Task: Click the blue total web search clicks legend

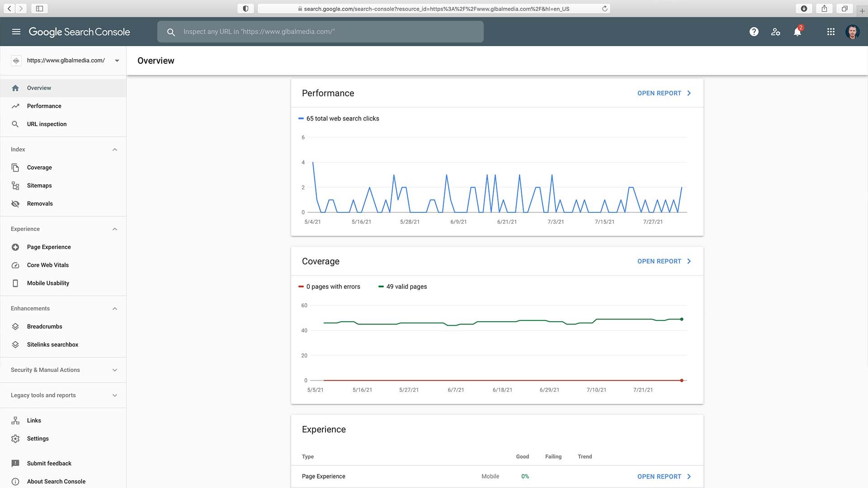Action: (339, 118)
